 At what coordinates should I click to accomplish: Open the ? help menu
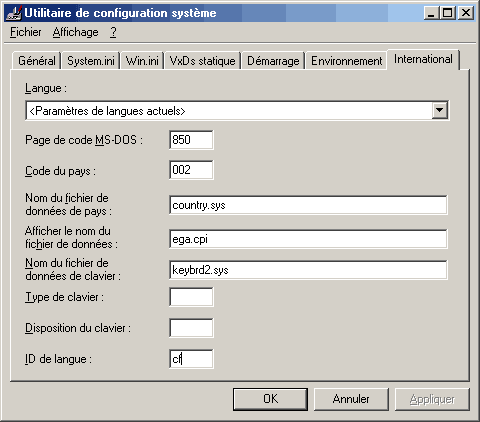pyautogui.click(x=113, y=32)
